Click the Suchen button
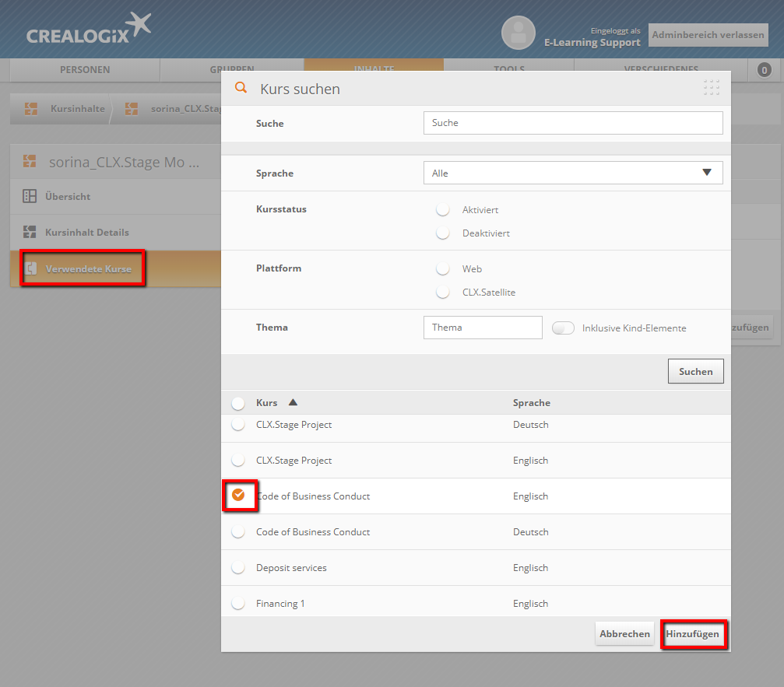 click(x=695, y=372)
